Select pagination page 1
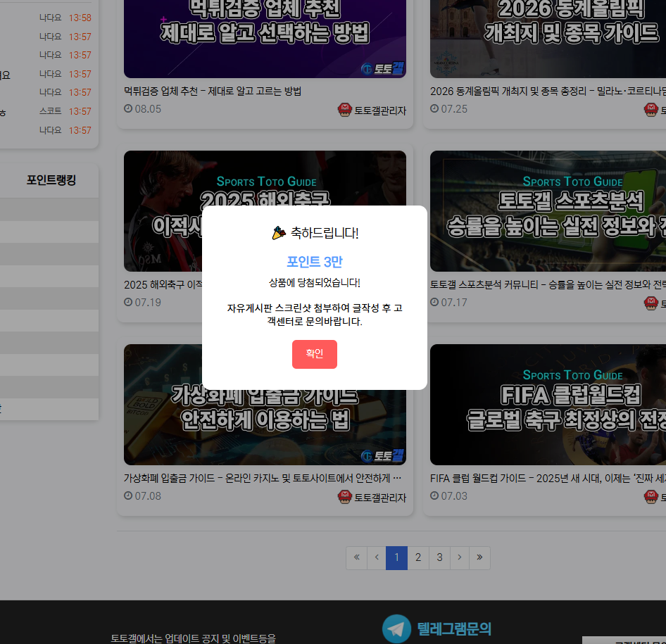 pos(396,557)
